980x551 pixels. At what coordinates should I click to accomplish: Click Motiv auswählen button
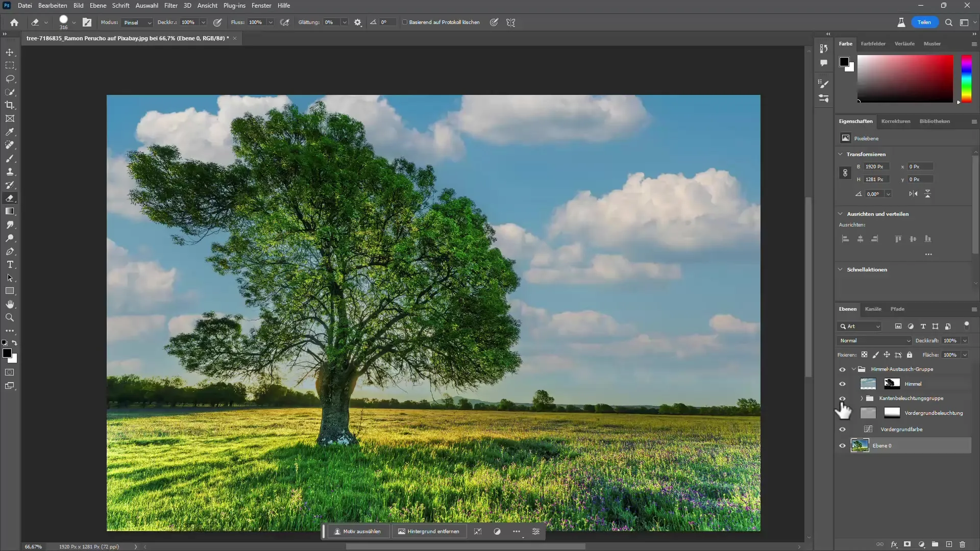coord(357,532)
